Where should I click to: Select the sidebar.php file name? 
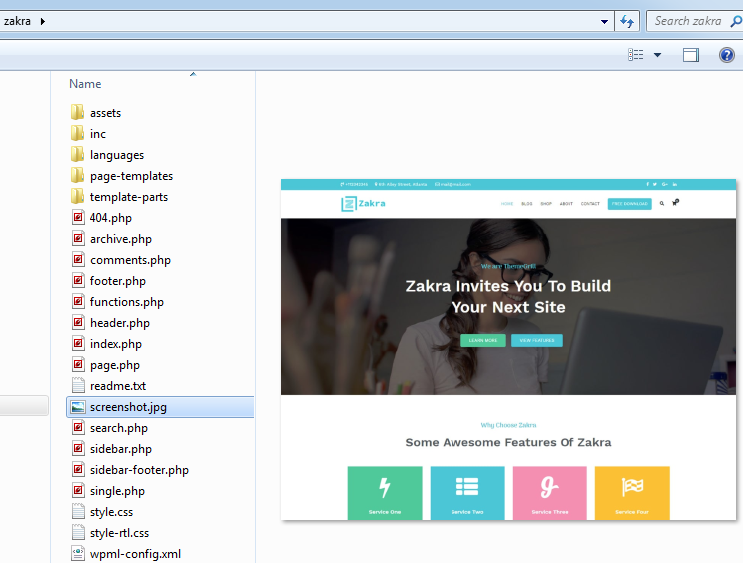click(121, 449)
